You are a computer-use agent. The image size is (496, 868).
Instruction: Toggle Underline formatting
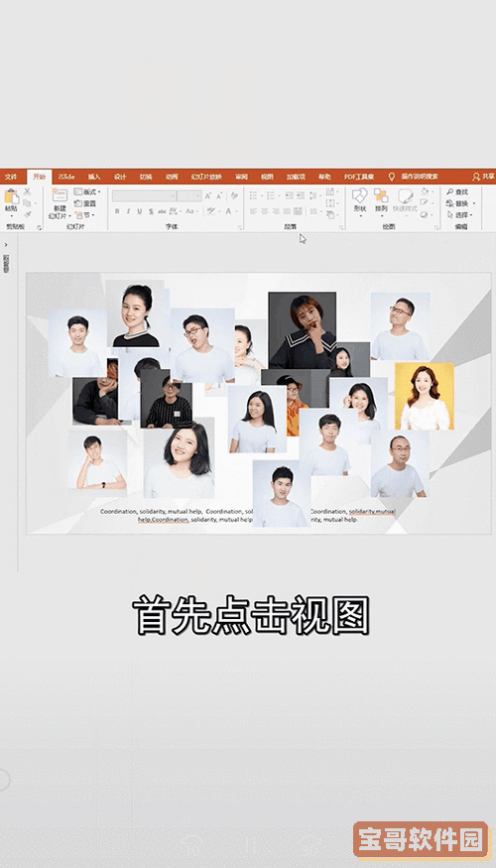[140, 211]
